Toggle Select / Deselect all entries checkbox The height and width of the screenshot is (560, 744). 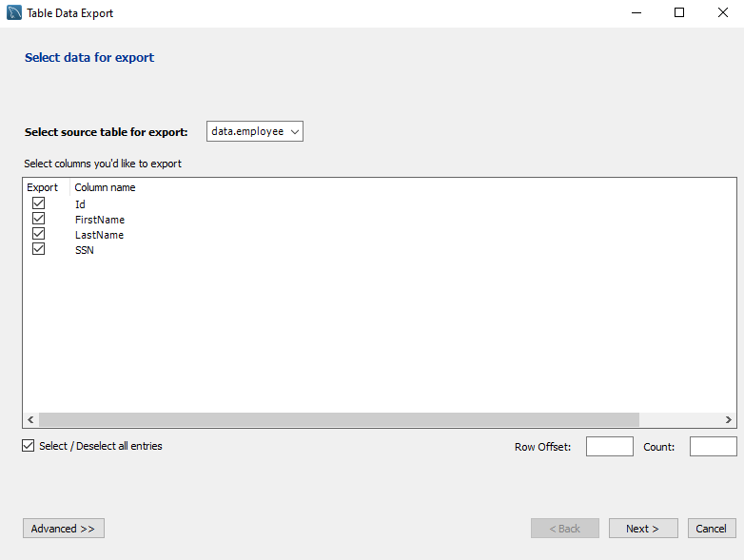click(28, 446)
